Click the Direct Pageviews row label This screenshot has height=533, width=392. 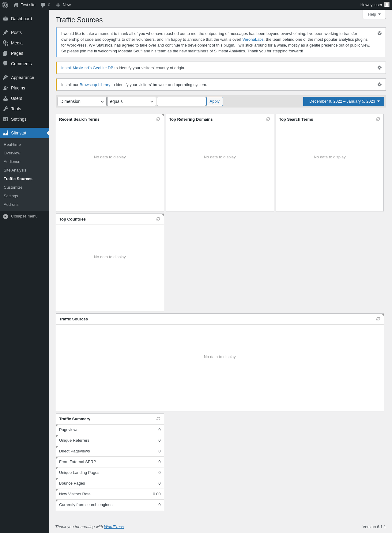(74, 451)
